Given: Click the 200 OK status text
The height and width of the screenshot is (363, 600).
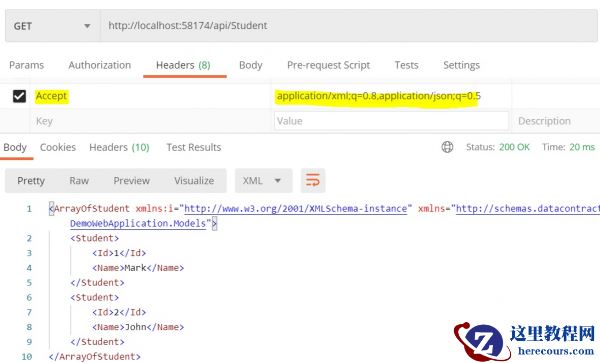Looking at the screenshot, I should [x=514, y=147].
